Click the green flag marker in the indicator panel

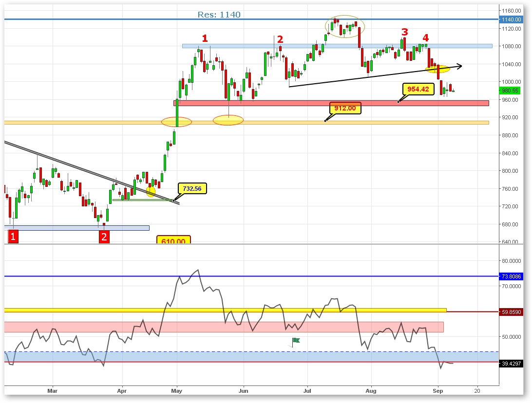295,341
